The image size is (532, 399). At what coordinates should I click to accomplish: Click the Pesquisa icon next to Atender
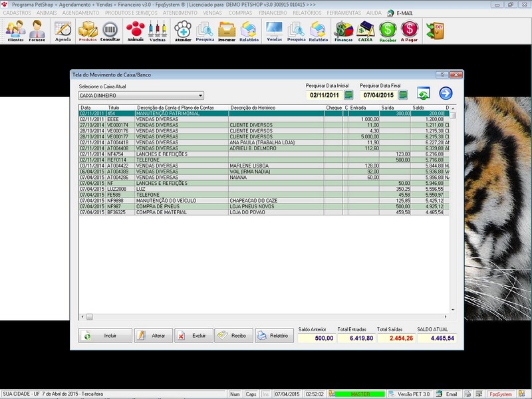(x=205, y=31)
